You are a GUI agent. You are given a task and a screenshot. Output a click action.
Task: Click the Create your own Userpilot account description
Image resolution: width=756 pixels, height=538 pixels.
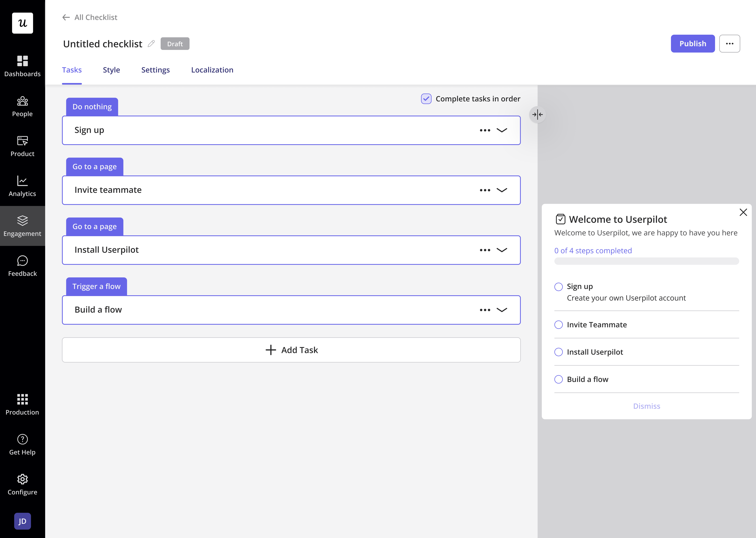click(626, 298)
